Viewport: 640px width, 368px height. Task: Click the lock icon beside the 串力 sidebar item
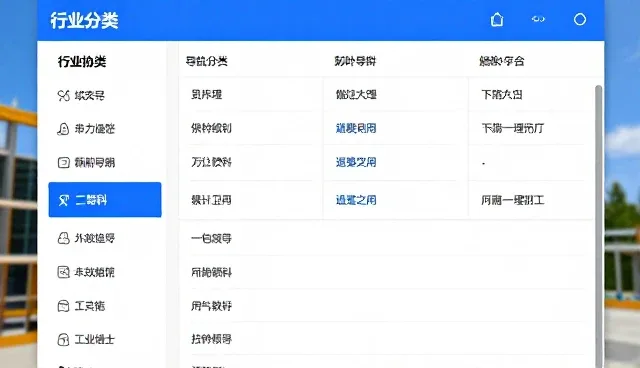point(63,129)
